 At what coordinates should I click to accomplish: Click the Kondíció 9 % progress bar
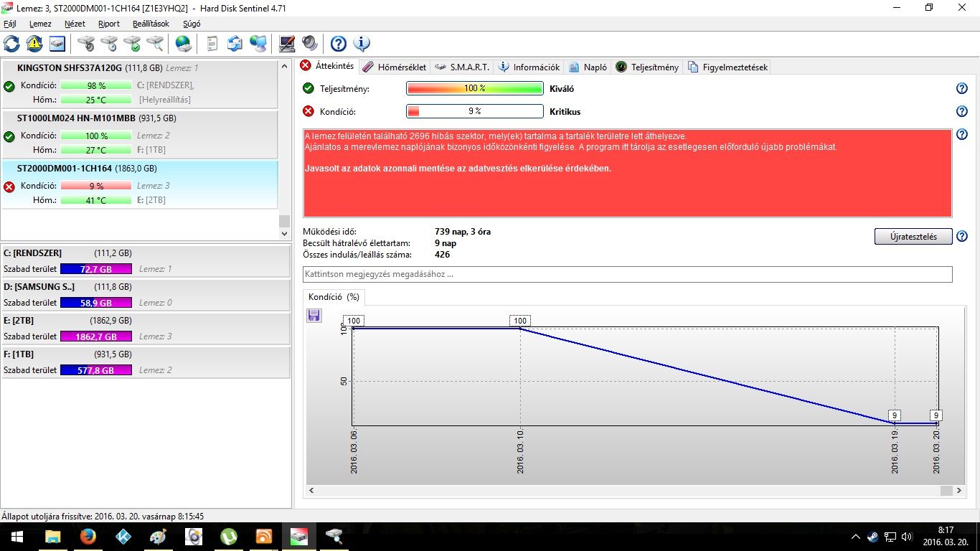click(475, 111)
